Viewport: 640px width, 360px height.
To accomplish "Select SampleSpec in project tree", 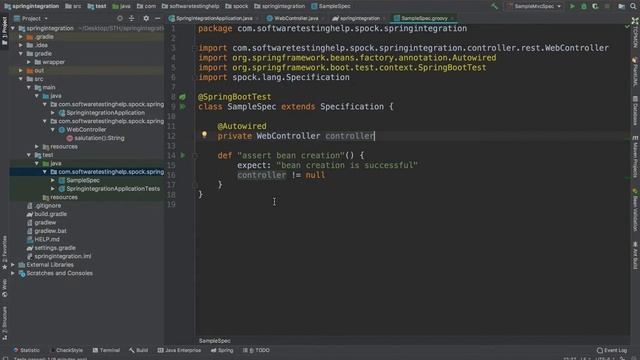I will (x=82, y=180).
